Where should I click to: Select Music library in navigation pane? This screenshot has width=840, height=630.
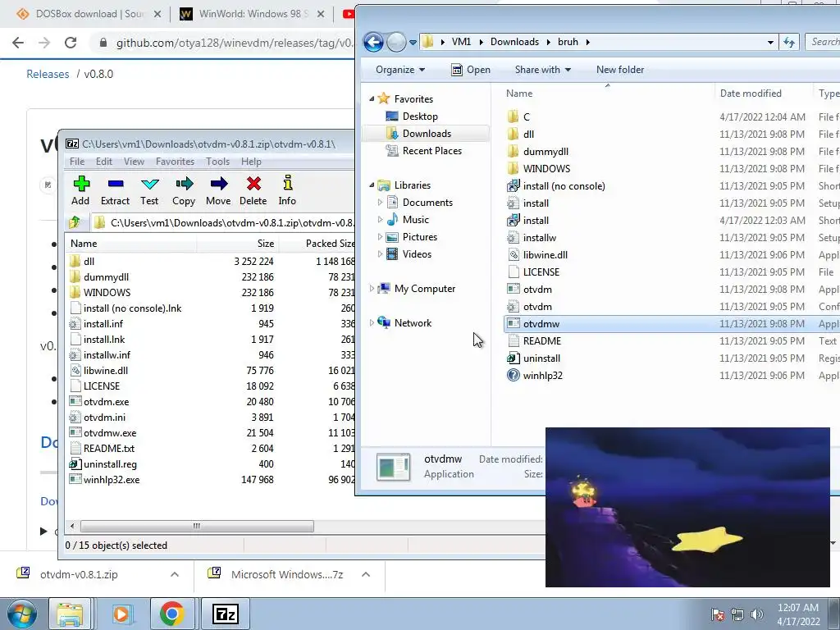(x=416, y=220)
